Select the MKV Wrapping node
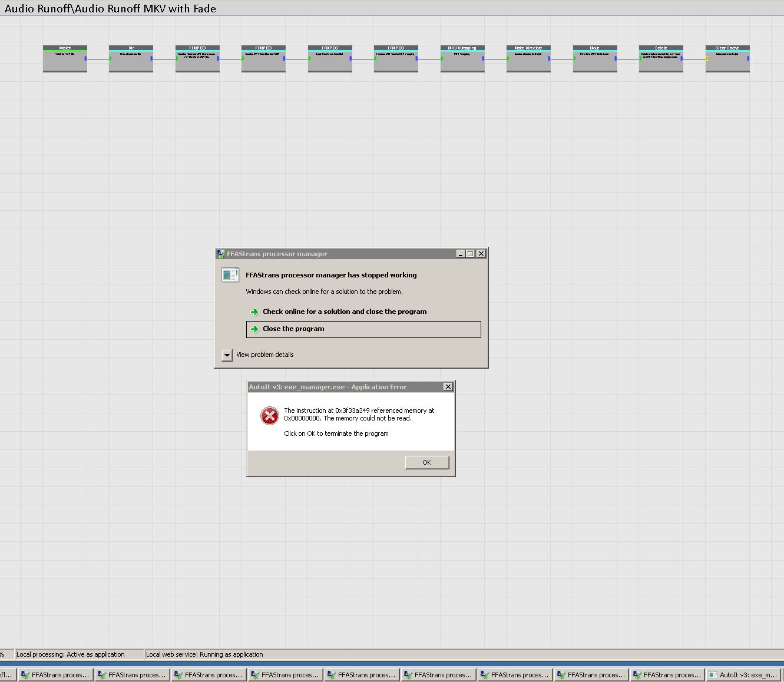Image resolution: width=784 pixels, height=682 pixels. pos(462,59)
